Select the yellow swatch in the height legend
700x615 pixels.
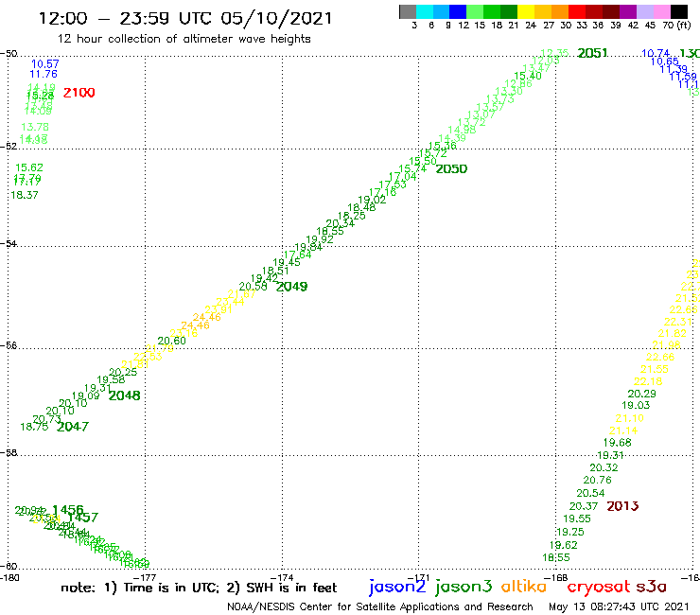(x=526, y=11)
